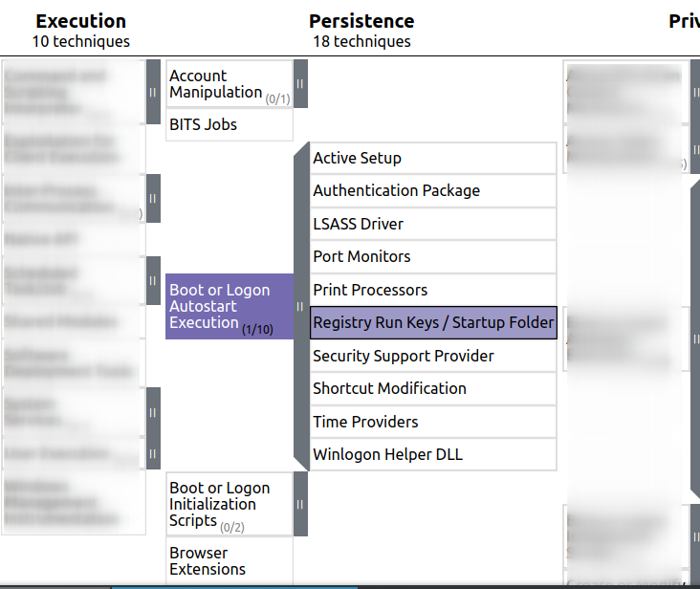Choose the Active Setup sub-technique
700x589 pixels.
click(432, 159)
